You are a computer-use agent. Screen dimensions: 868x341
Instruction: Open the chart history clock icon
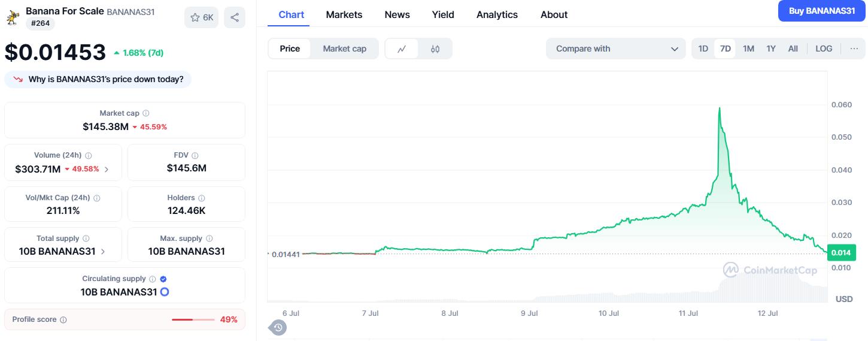(x=278, y=327)
